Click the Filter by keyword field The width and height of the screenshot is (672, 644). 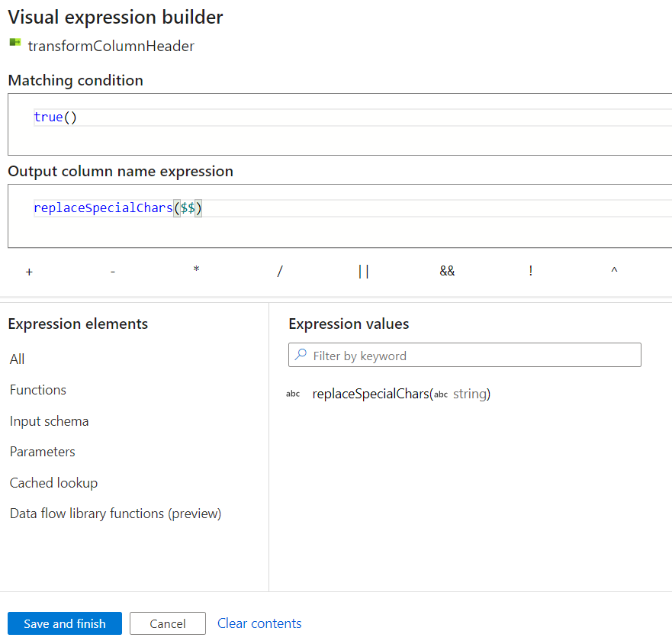[x=473, y=356]
